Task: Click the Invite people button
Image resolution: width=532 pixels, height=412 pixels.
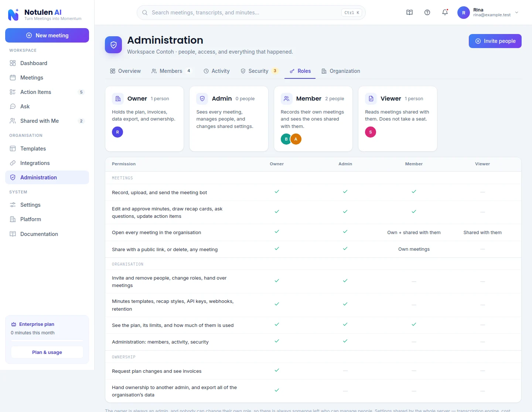Action: (x=495, y=41)
